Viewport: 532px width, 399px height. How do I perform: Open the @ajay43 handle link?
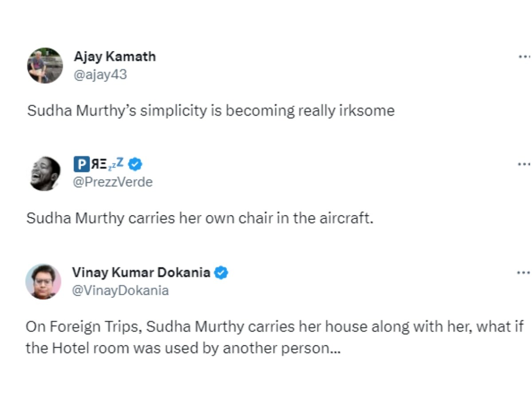(100, 74)
